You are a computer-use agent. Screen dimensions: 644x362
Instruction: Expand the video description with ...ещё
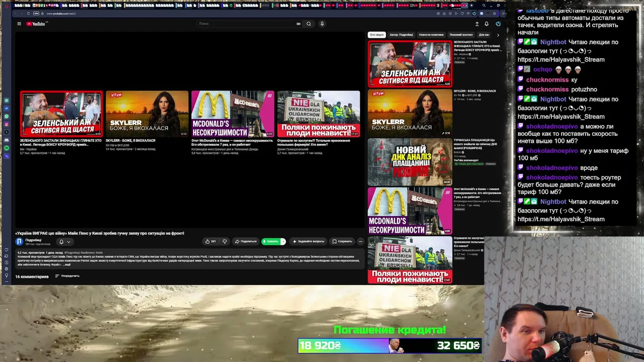coord(67,264)
